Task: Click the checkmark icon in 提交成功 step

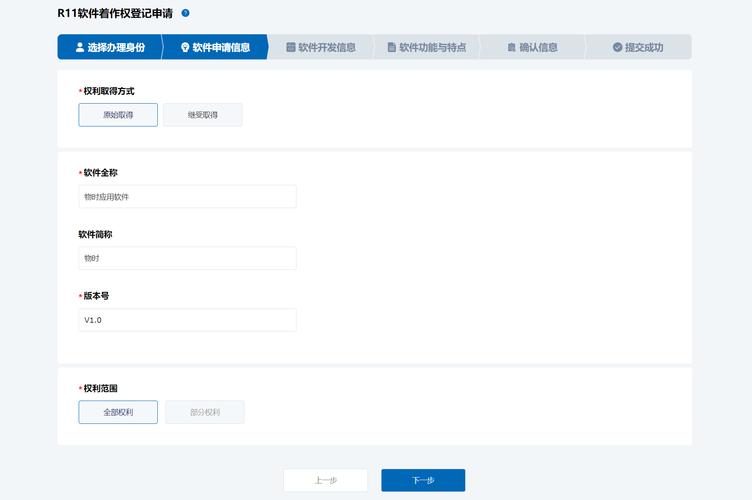Action: tap(617, 47)
